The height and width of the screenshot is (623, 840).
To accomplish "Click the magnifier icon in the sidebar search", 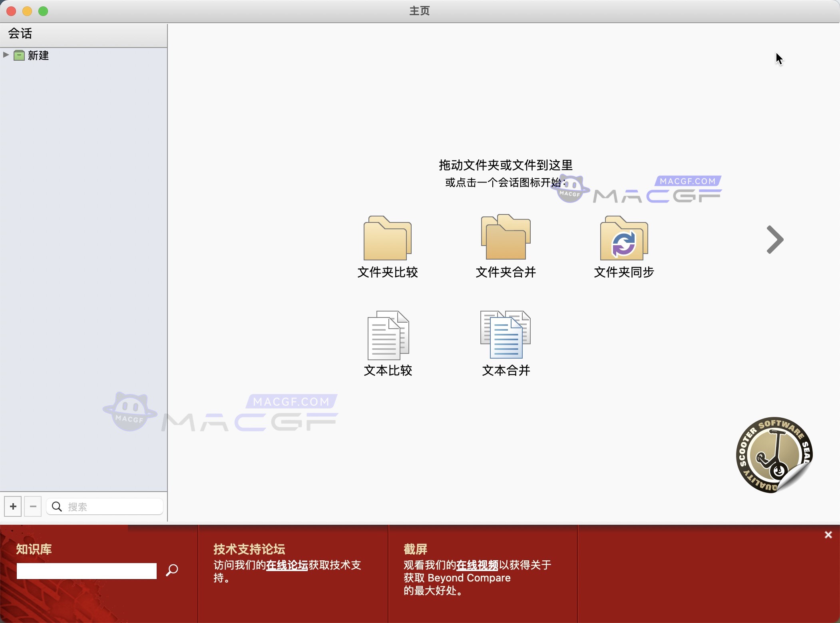I will pos(57,506).
